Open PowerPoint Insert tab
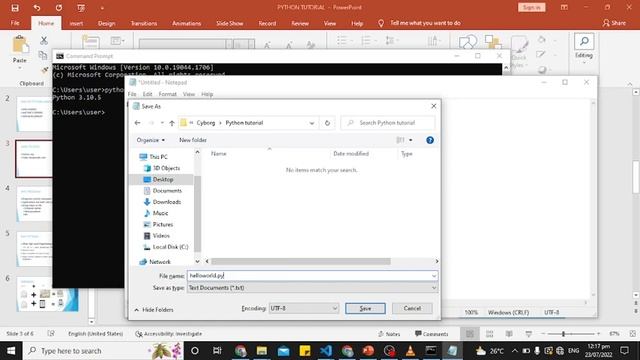640x360 pixels. [76, 23]
